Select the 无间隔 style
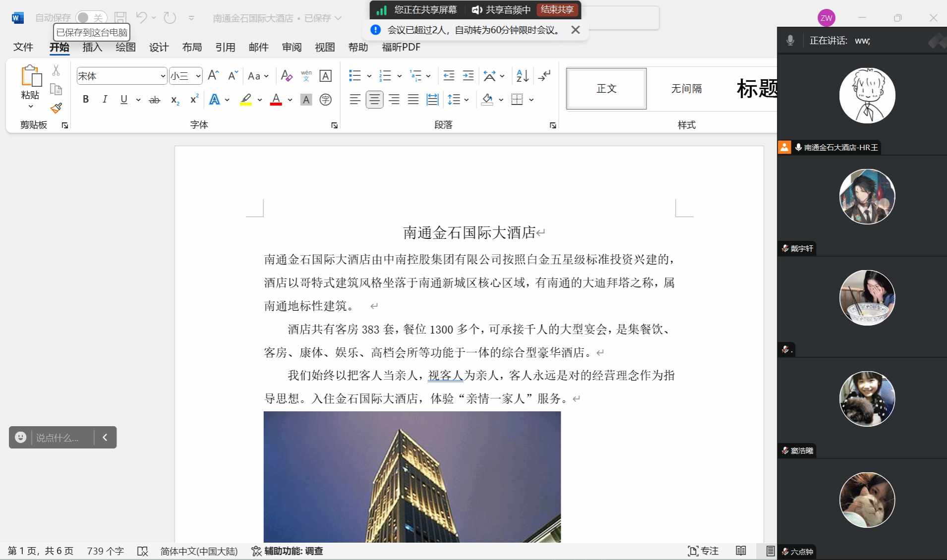 click(x=686, y=89)
